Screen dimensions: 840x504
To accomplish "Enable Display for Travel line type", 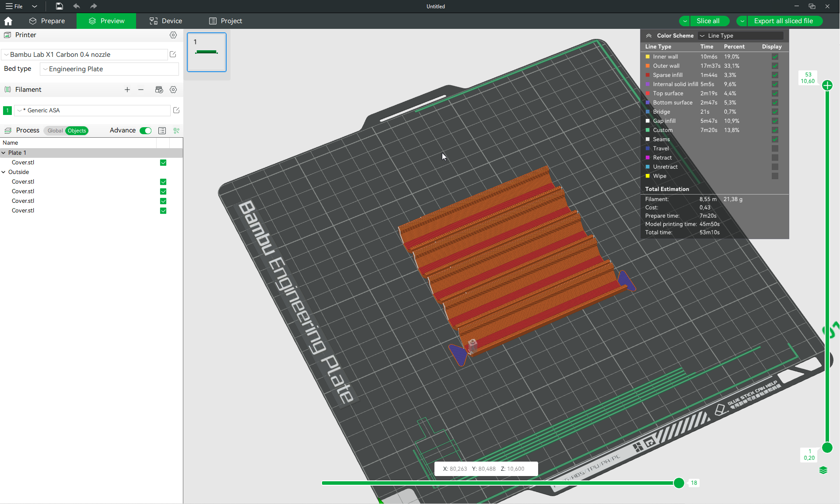I will [775, 149].
